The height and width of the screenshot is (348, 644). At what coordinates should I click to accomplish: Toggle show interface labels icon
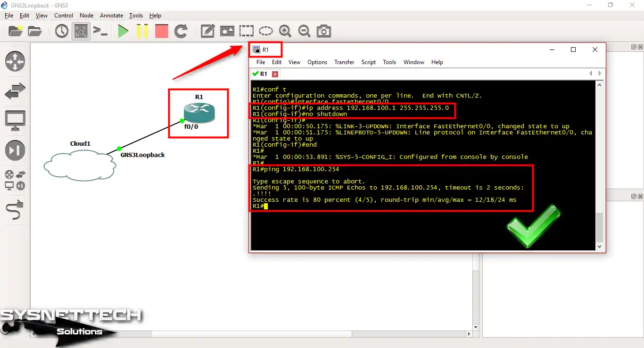(x=81, y=31)
